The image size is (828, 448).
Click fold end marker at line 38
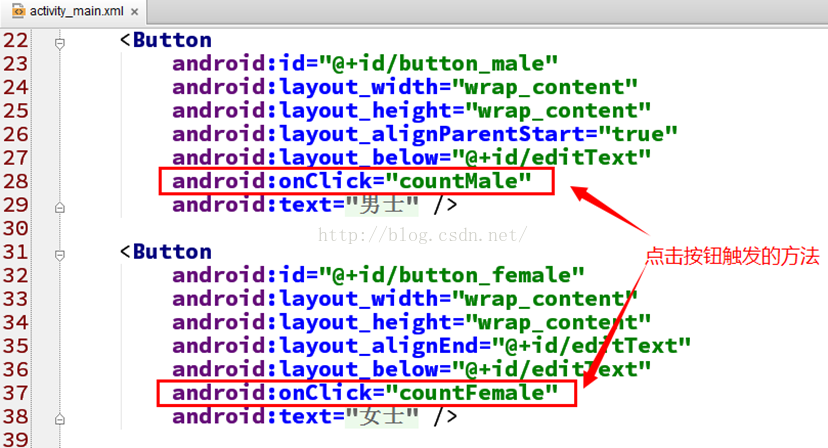click(x=60, y=419)
